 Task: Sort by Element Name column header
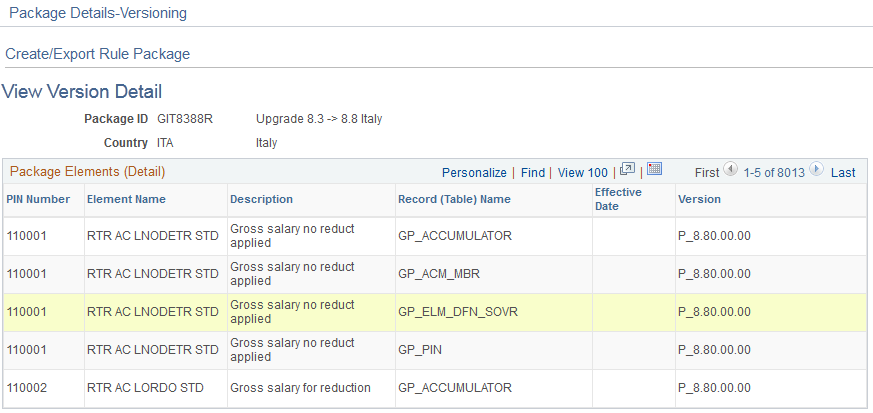point(126,199)
